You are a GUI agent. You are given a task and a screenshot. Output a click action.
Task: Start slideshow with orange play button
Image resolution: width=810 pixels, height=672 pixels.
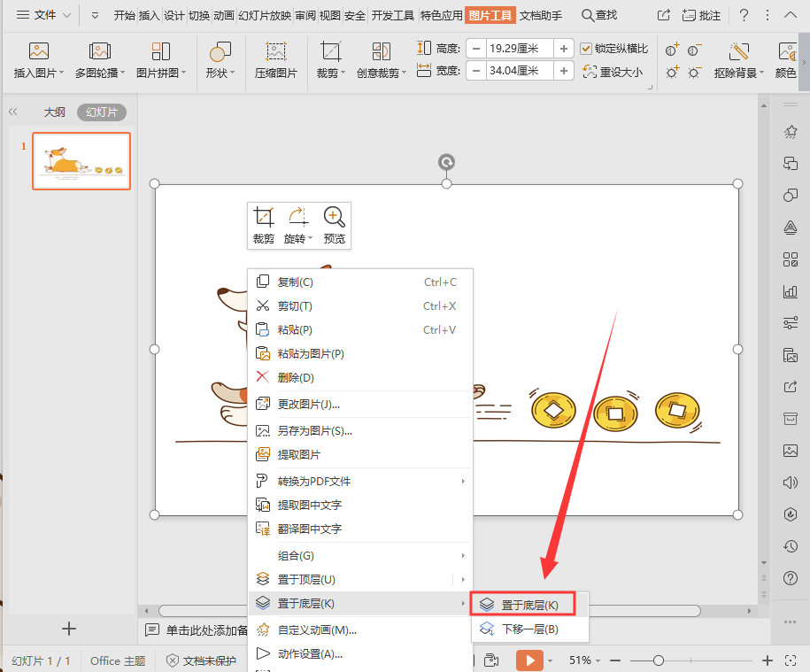point(529,660)
